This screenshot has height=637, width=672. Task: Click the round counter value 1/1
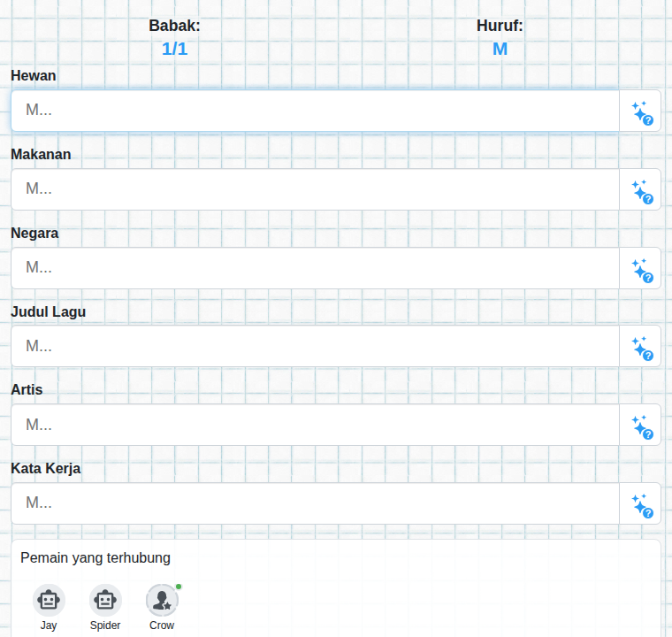coord(174,49)
